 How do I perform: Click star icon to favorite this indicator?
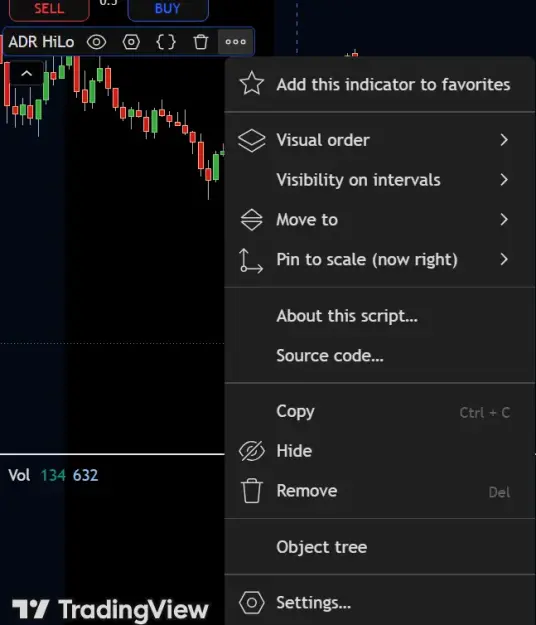(251, 83)
